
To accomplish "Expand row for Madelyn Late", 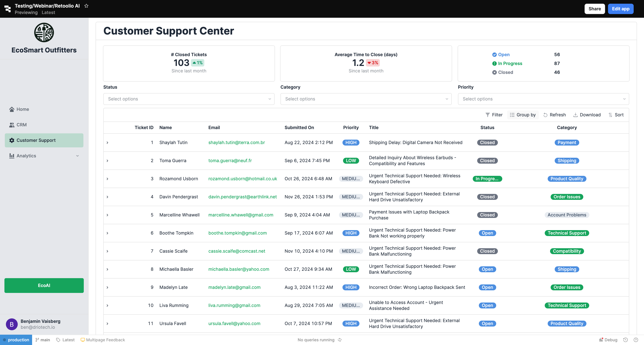I will pos(108,287).
